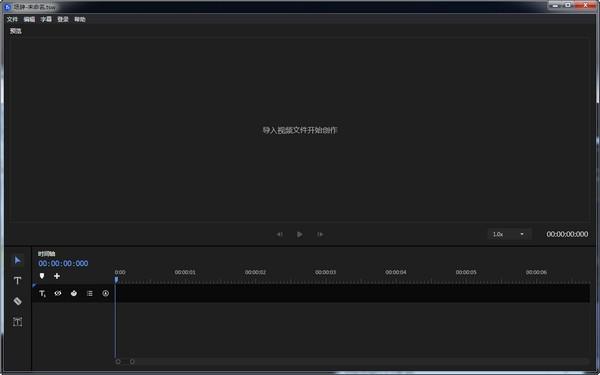Image resolution: width=600 pixels, height=375 pixels.
Task: Click the plus icon to add track
Action: point(57,276)
